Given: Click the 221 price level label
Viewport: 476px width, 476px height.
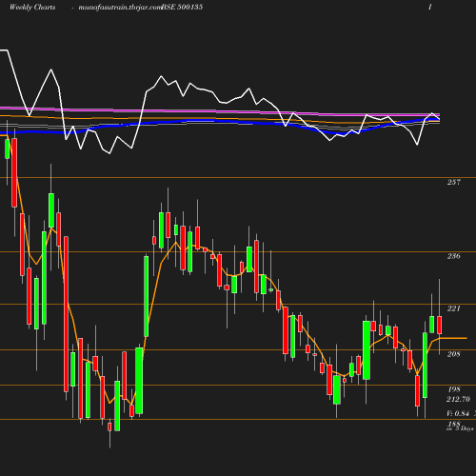Looking at the screenshot, I should [x=454, y=308].
